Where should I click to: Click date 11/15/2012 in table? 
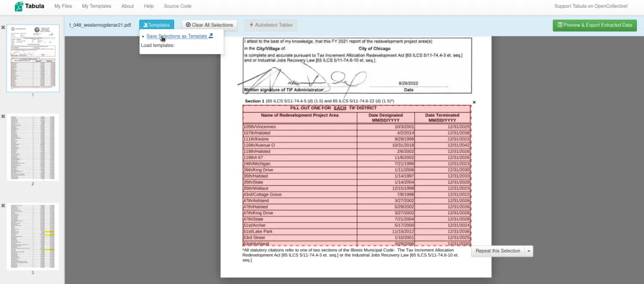tap(403, 232)
